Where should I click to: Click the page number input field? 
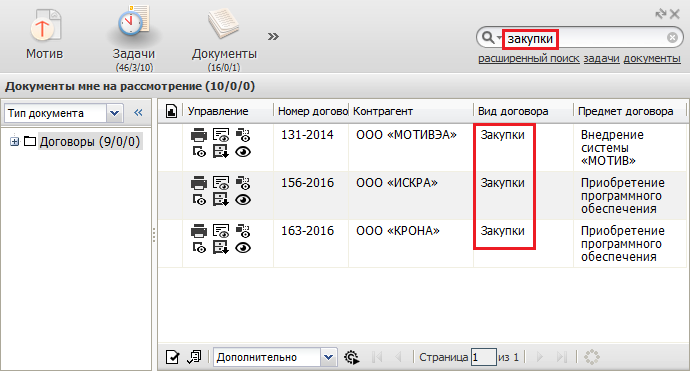(484, 357)
